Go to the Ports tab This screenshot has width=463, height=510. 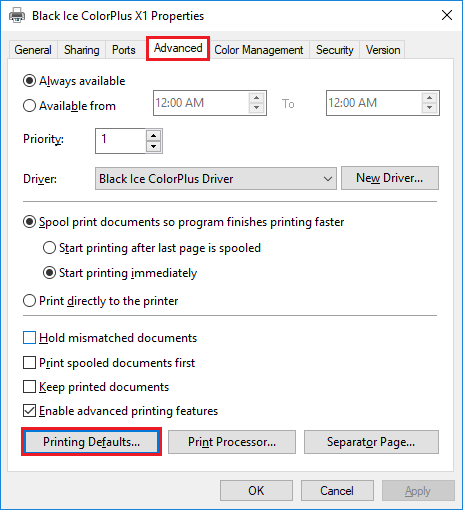pyautogui.click(x=124, y=50)
